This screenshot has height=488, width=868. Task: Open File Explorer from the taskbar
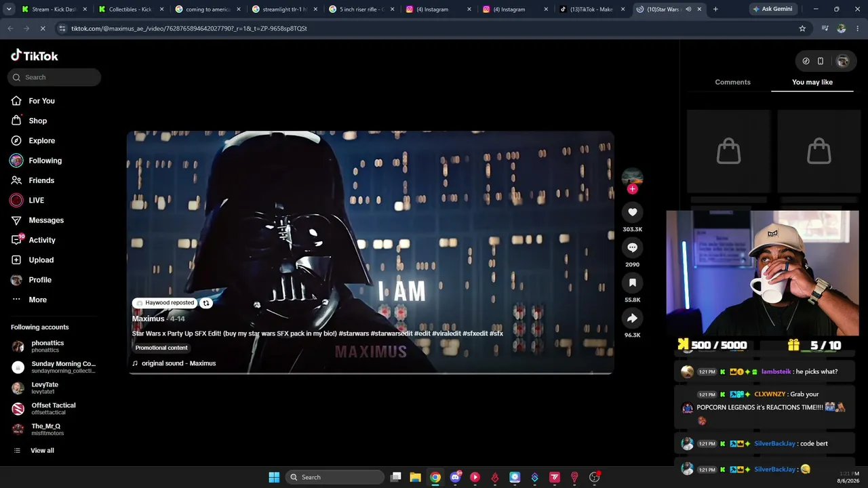[x=416, y=477]
